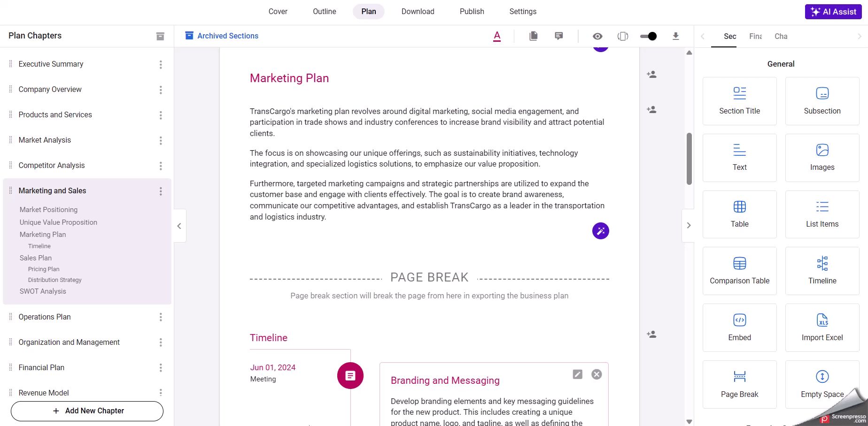Open options menu for Products and Services

point(161,115)
